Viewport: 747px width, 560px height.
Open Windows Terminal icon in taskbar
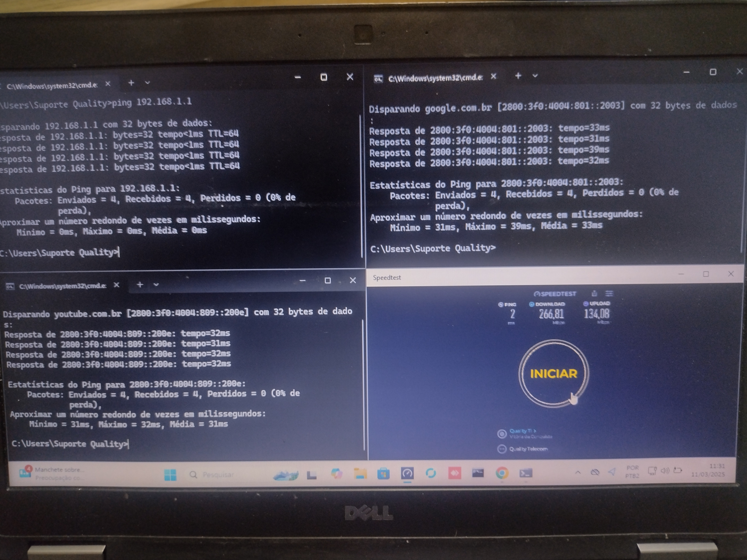526,473
